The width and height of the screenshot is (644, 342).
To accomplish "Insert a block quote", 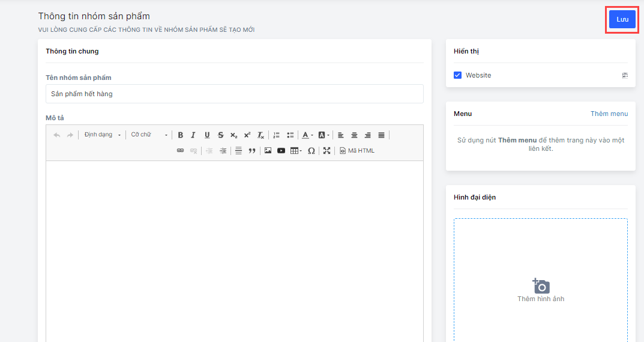I will click(252, 151).
